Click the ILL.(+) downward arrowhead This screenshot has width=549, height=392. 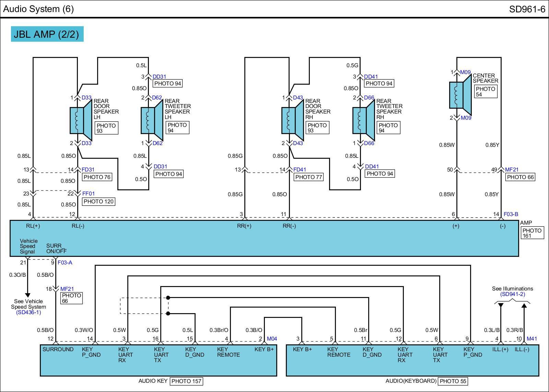(501, 305)
